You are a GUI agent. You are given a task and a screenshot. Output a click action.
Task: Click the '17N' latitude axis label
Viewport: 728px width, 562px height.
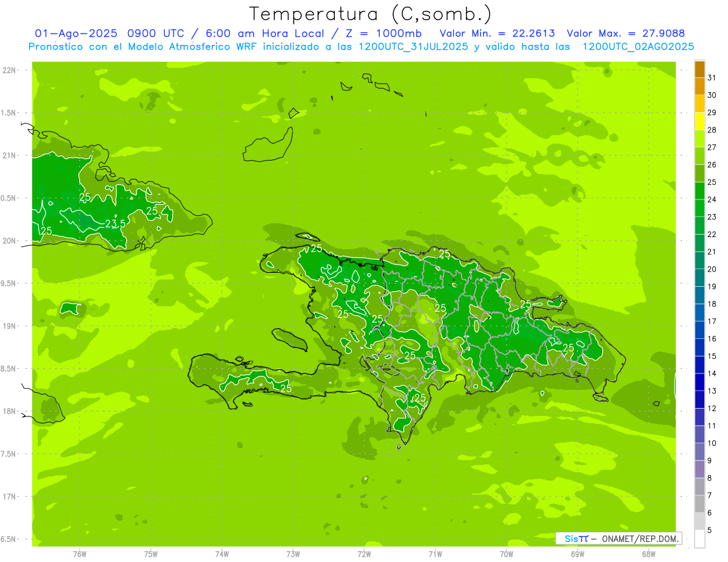[x=10, y=497]
